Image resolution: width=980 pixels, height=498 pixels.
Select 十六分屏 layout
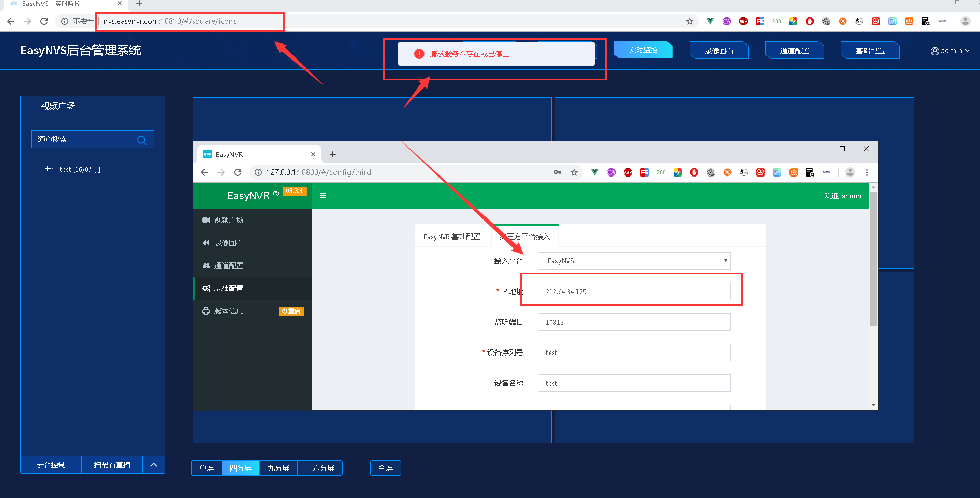pyautogui.click(x=320, y=468)
